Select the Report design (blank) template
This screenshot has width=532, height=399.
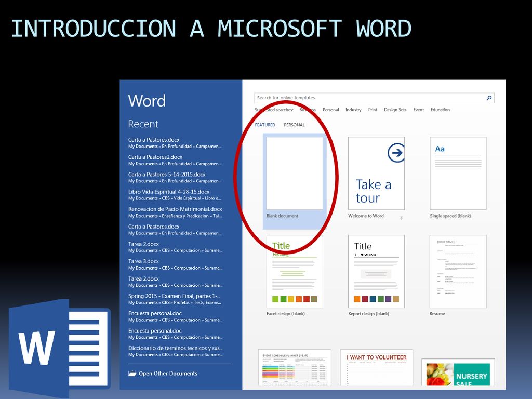pos(376,271)
